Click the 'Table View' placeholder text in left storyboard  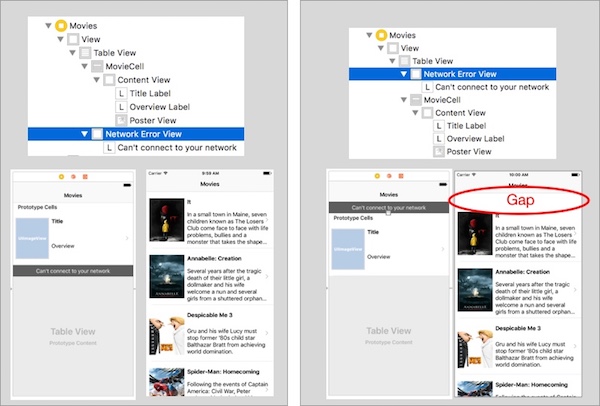click(73, 331)
